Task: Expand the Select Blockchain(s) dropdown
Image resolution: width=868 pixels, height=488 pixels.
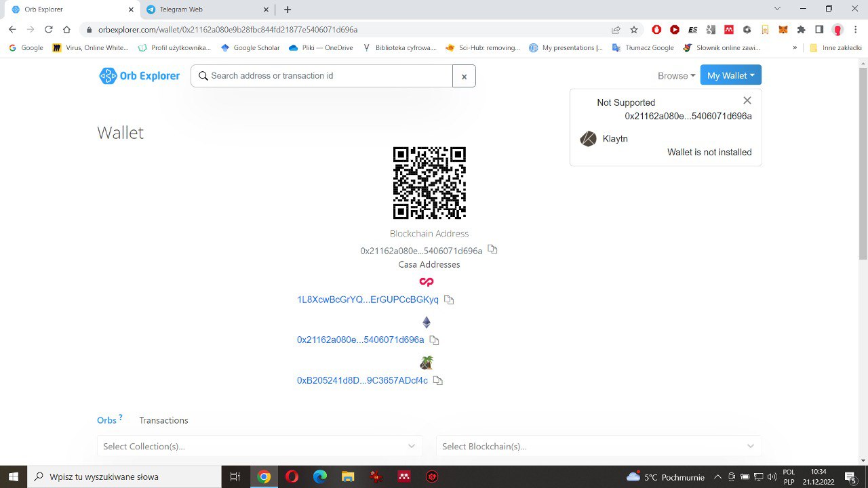Action: click(598, 446)
